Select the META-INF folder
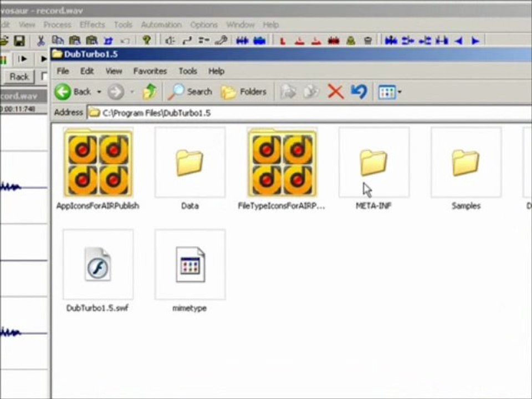Image resolution: width=532 pixels, height=399 pixels. (374, 169)
